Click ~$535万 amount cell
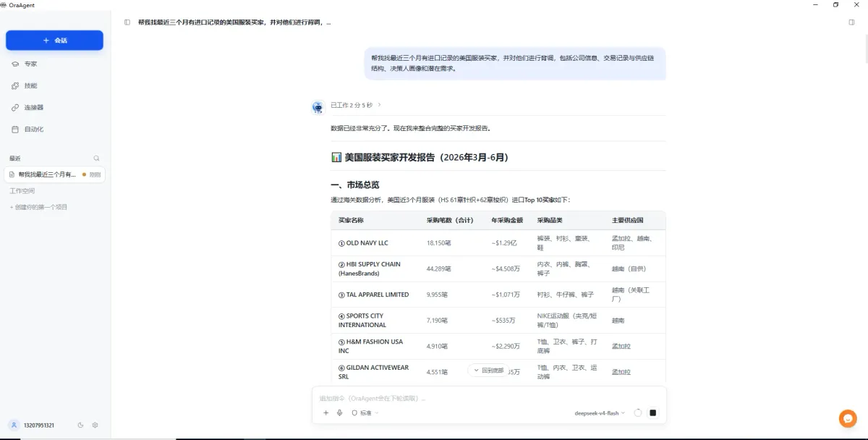868x440 pixels. (x=503, y=320)
